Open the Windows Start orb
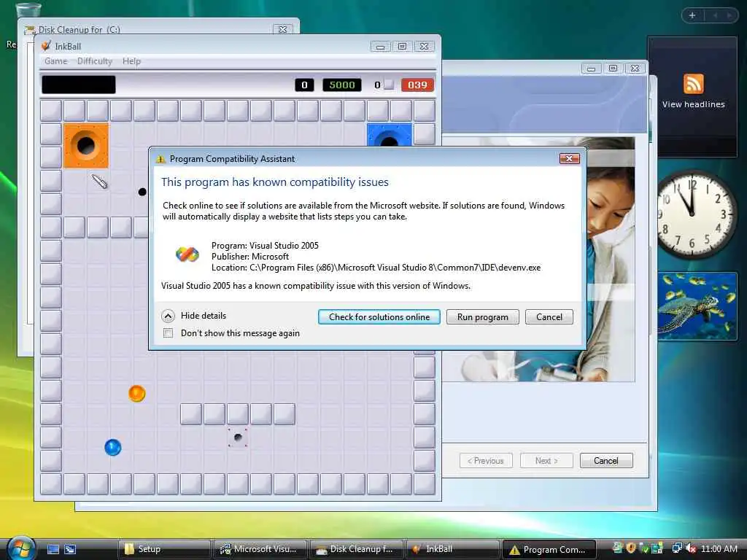747x560 pixels. [x=21, y=548]
